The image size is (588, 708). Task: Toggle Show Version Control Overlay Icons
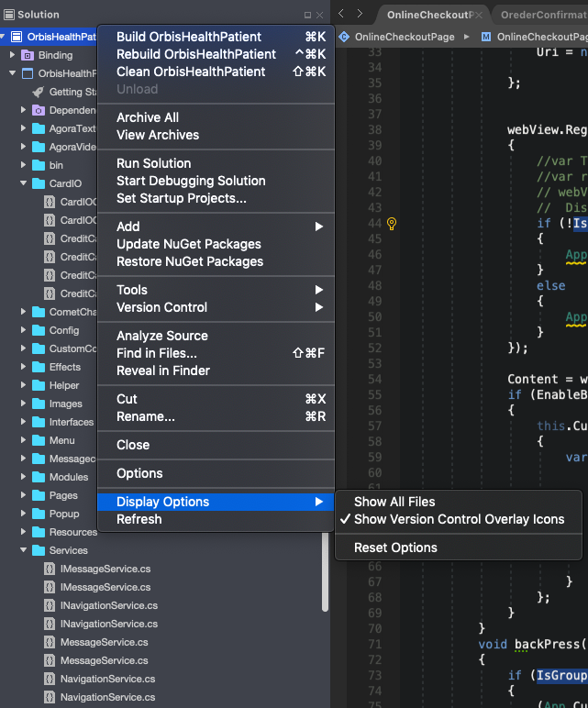[x=459, y=519]
